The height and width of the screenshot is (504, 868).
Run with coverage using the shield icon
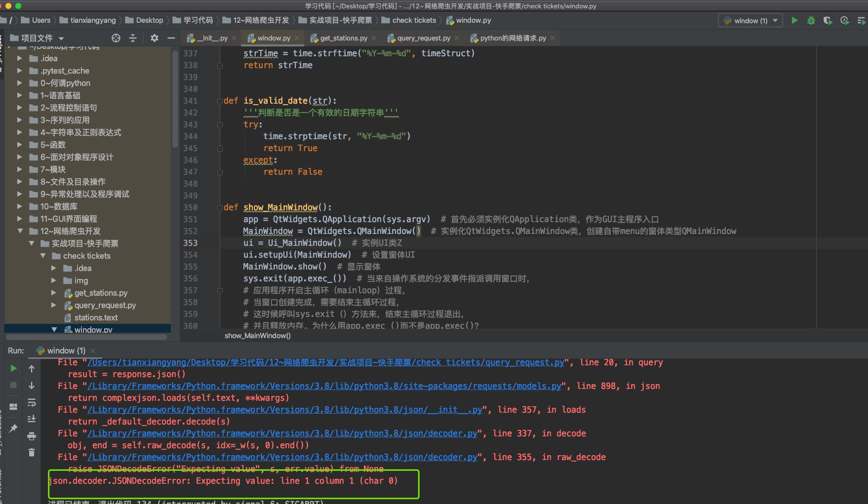828,20
